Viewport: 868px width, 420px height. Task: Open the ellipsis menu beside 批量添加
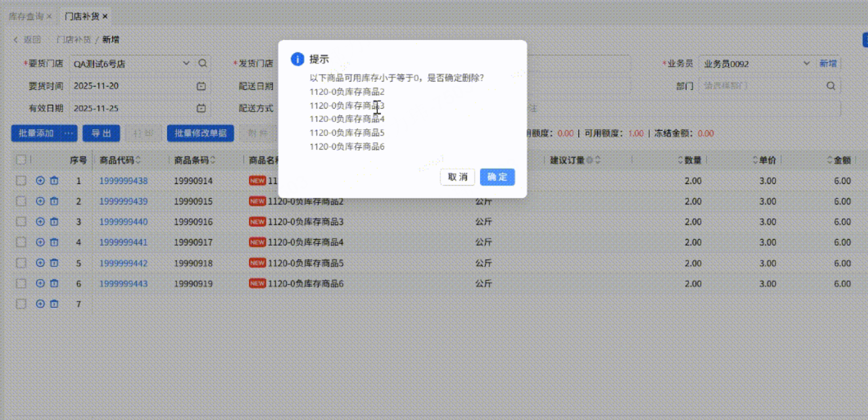pos(69,133)
